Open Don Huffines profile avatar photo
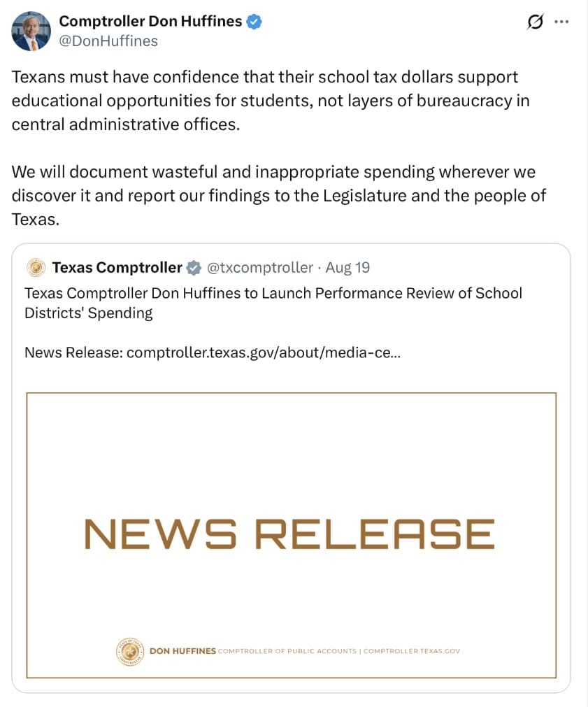Screen dimensions: 588x707 click(31, 31)
